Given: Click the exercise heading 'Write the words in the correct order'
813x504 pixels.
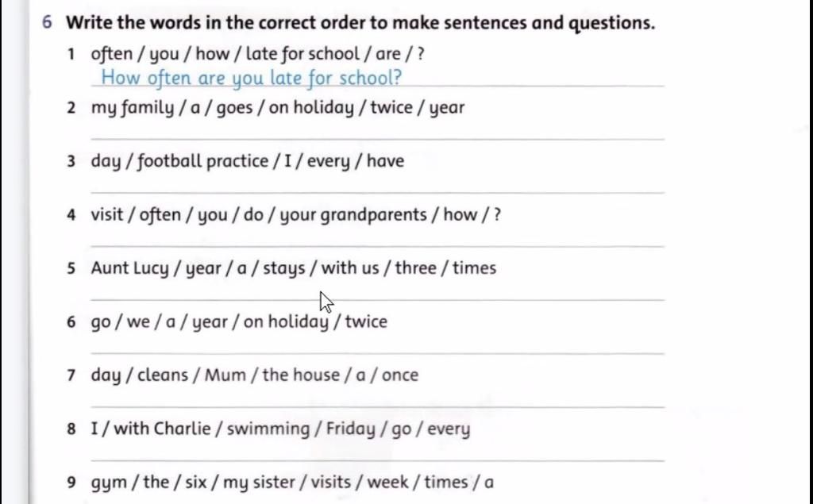Looking at the screenshot, I should (x=360, y=22).
